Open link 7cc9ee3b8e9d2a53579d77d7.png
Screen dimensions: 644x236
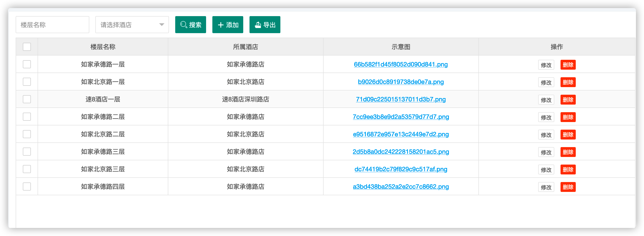click(x=401, y=117)
